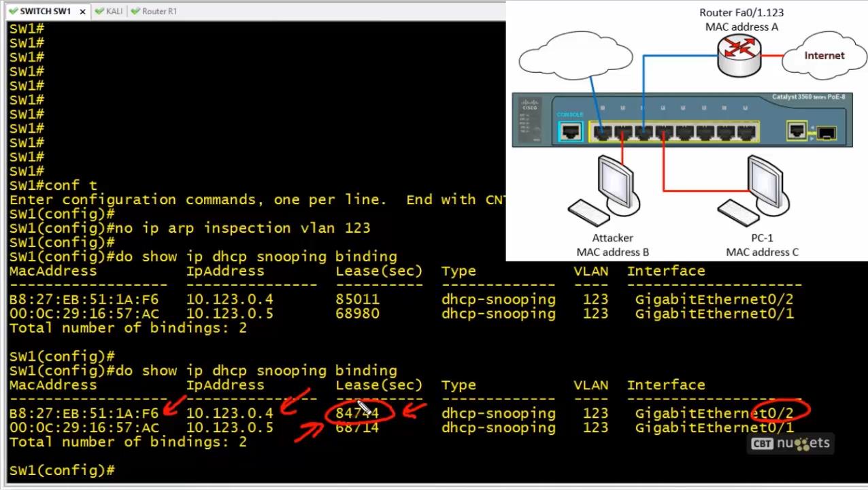Select the Attacker computer icon
Image resolution: width=868 pixels, height=490 pixels.
(605, 191)
